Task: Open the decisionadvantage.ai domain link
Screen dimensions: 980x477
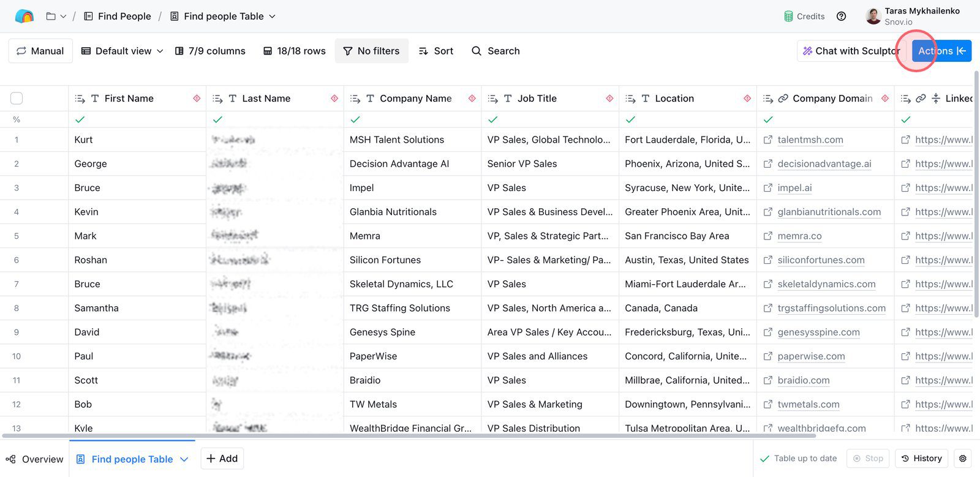Action: tap(824, 164)
